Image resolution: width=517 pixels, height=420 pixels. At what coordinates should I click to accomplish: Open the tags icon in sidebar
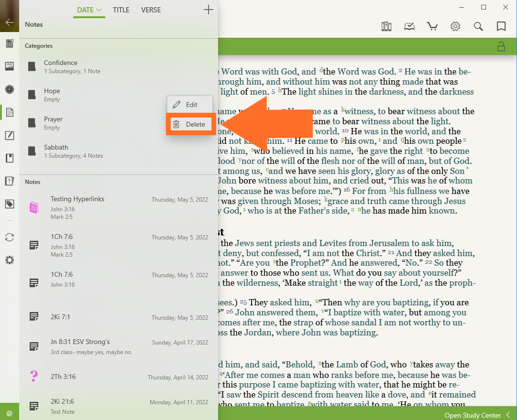point(10,204)
